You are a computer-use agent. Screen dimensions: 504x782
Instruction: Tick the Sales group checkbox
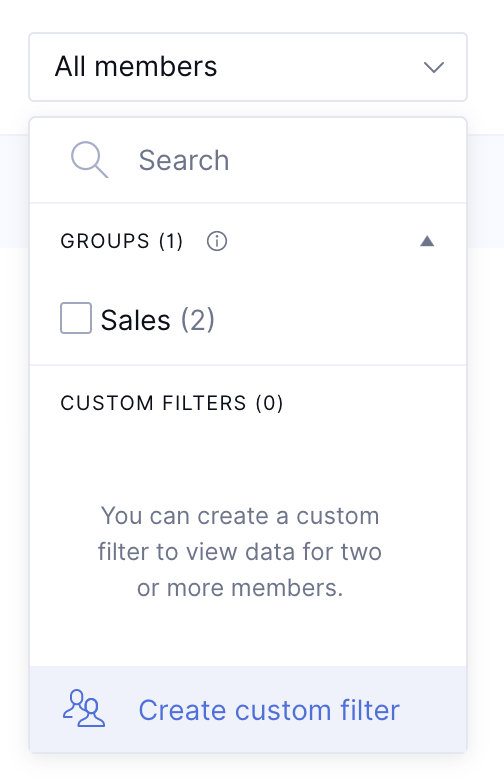[x=76, y=318]
